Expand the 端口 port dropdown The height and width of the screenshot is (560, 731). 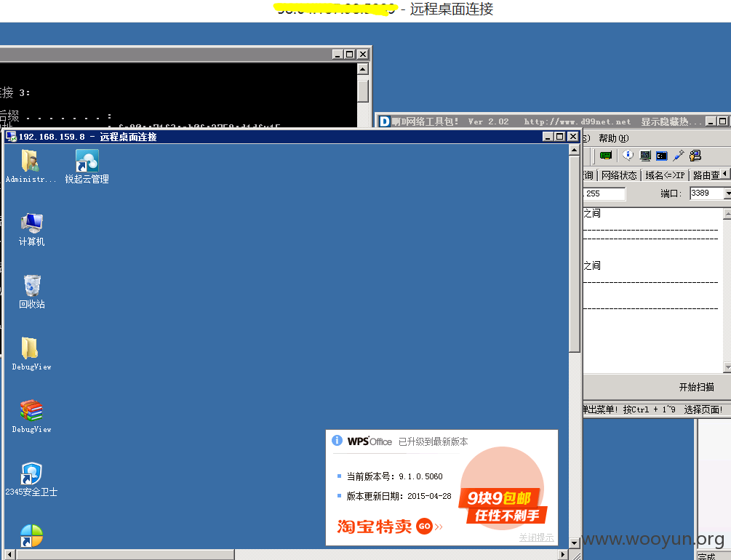coord(728,193)
